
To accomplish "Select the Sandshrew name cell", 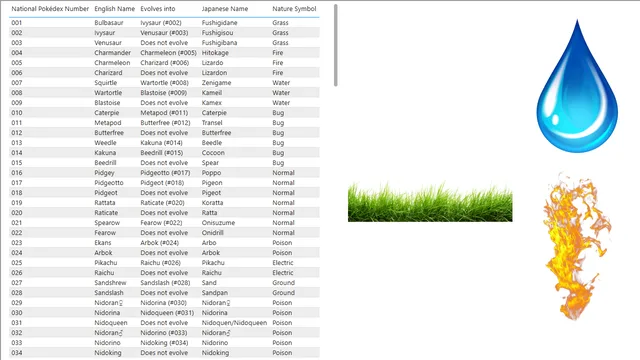I will [110, 283].
